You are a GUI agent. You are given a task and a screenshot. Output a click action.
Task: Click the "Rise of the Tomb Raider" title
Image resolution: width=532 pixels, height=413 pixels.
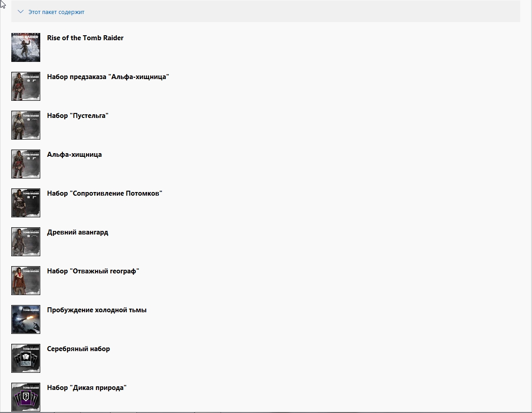85,38
